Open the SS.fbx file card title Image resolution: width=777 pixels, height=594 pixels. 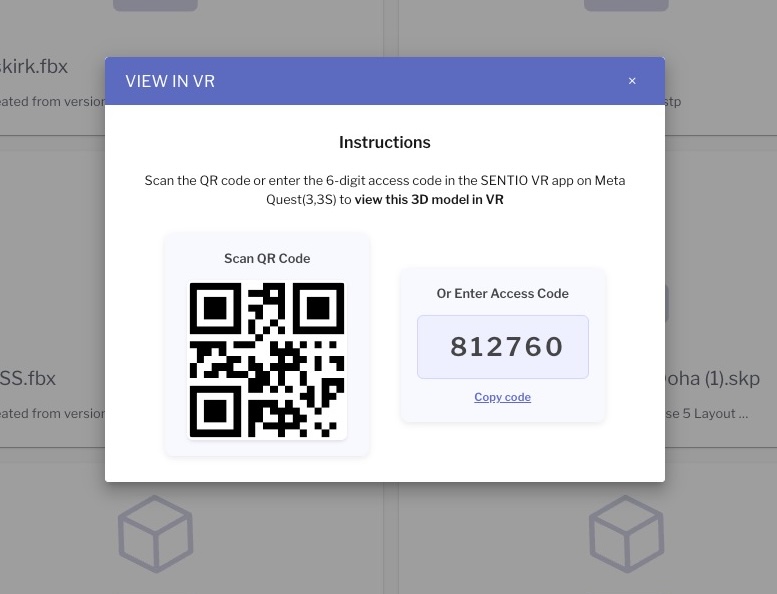(28, 378)
